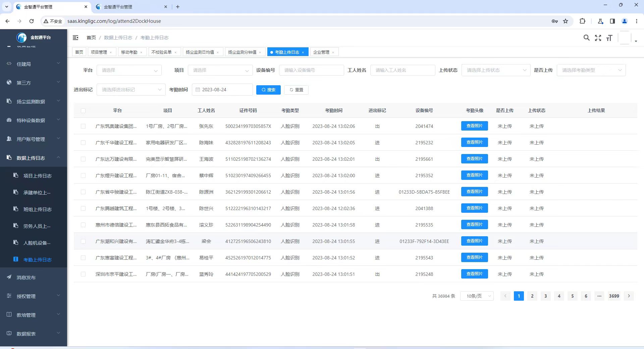
Task: Select 考勤上传日志 in the sidebar
Action: coord(34,259)
